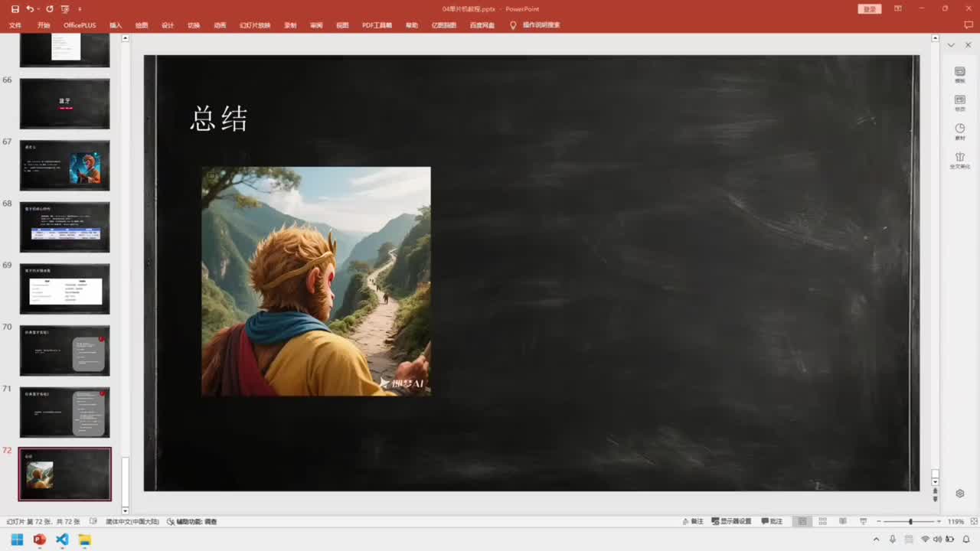Select slide 67 thumbnail with monkey image
This screenshot has width=980, height=551.
[x=65, y=165]
